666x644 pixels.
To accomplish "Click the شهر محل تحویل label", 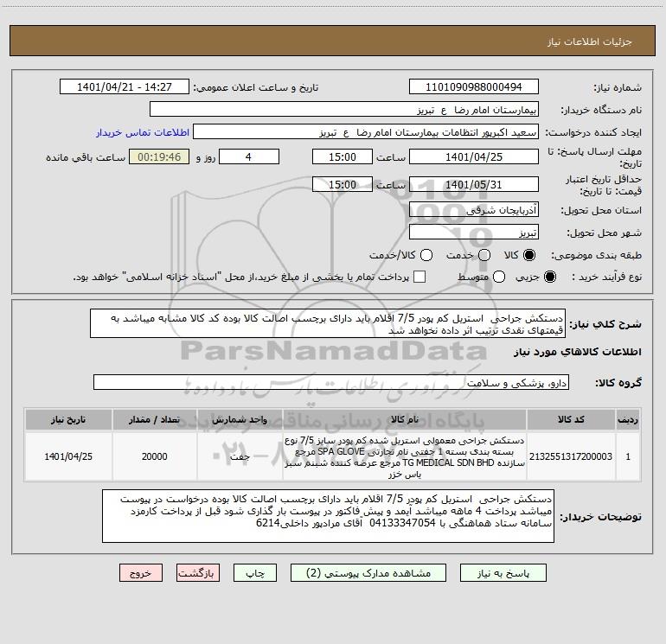I will (x=605, y=233).
